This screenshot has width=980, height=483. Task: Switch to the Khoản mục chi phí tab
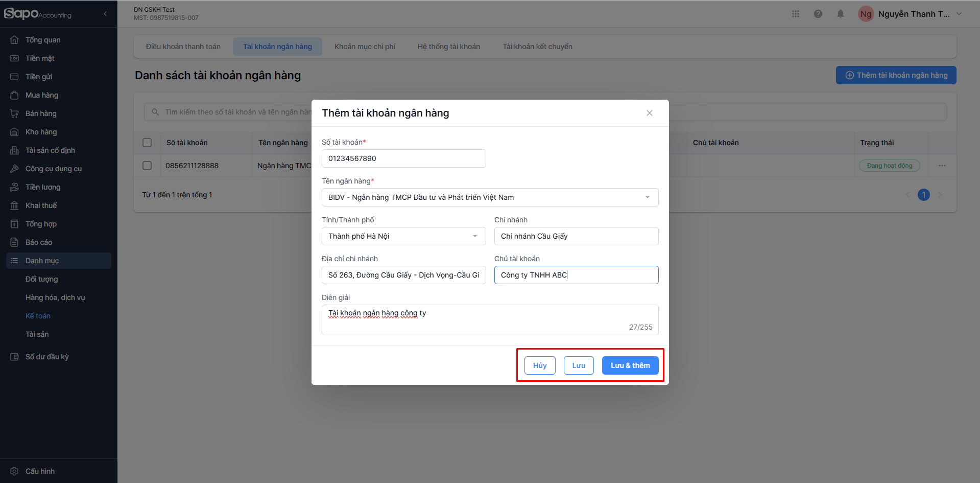(x=365, y=47)
